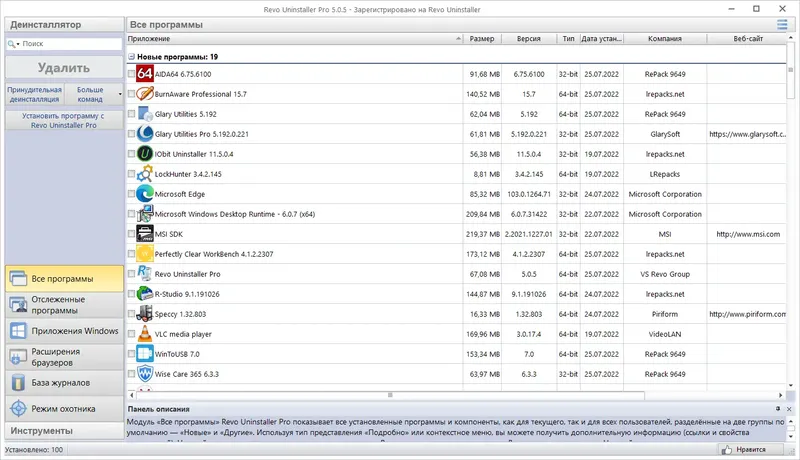Sort by Веб-сайт column header
This screenshot has width=800, height=460.
tap(747, 39)
